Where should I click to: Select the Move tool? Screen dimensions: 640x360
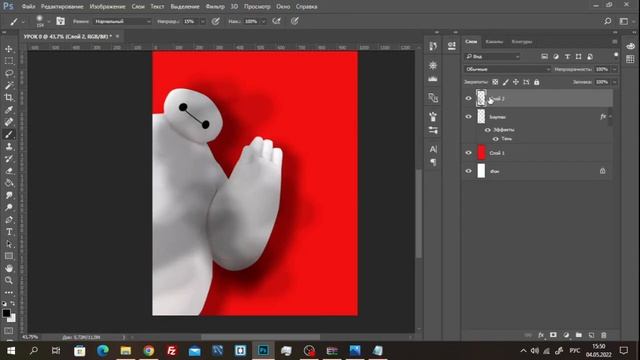9,49
